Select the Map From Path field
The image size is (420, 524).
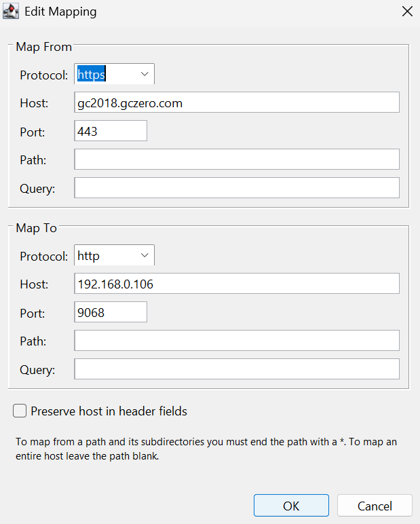236,160
